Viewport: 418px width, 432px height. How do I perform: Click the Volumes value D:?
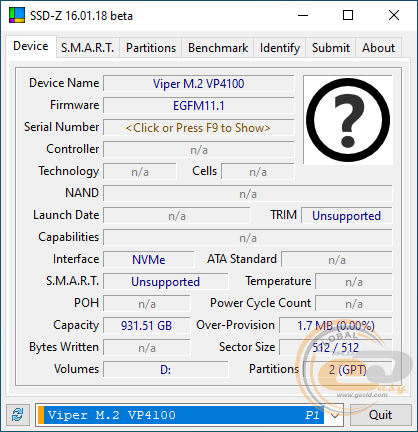tap(166, 370)
